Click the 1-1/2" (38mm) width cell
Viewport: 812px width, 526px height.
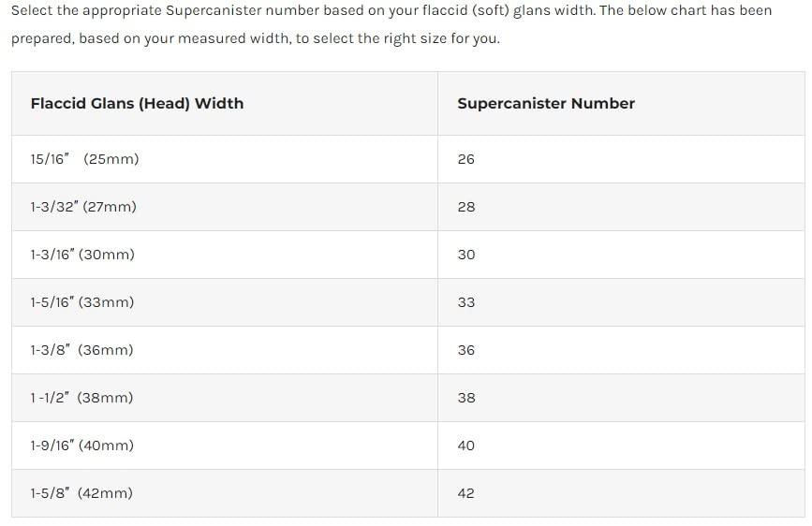pos(81,398)
